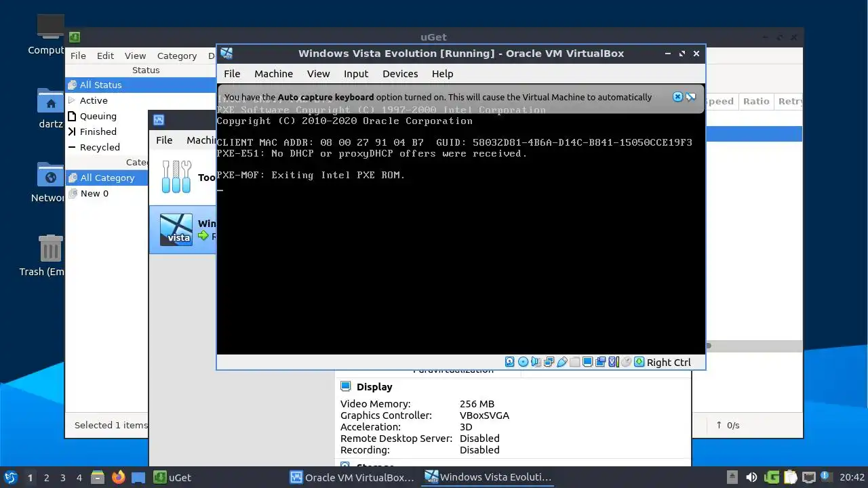Open File menu in uGet window
The height and width of the screenshot is (488, 868).
[x=78, y=56]
